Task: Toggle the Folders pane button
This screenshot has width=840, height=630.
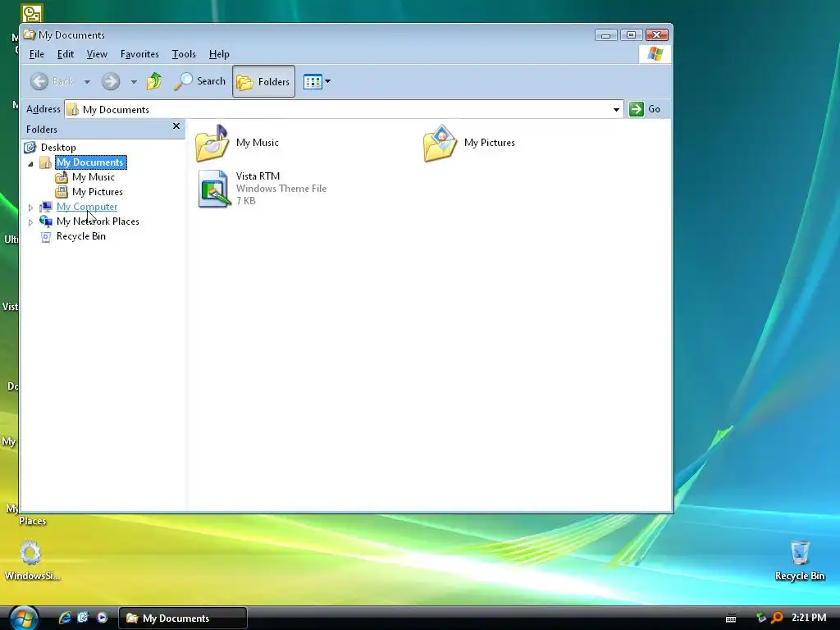Action: (x=263, y=81)
